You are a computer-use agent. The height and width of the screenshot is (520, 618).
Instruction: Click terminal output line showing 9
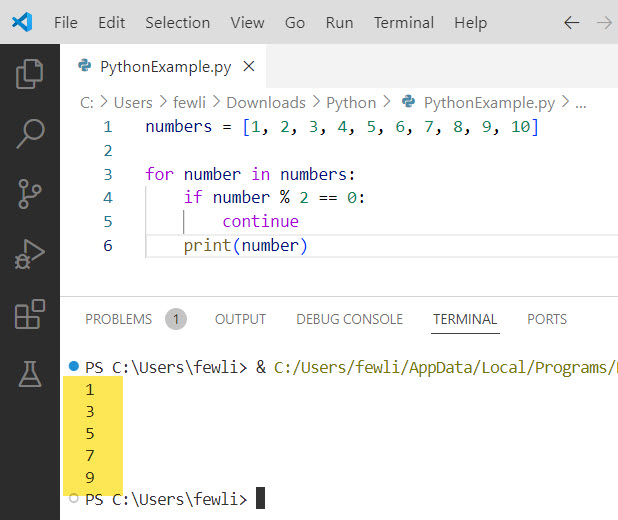click(90, 477)
